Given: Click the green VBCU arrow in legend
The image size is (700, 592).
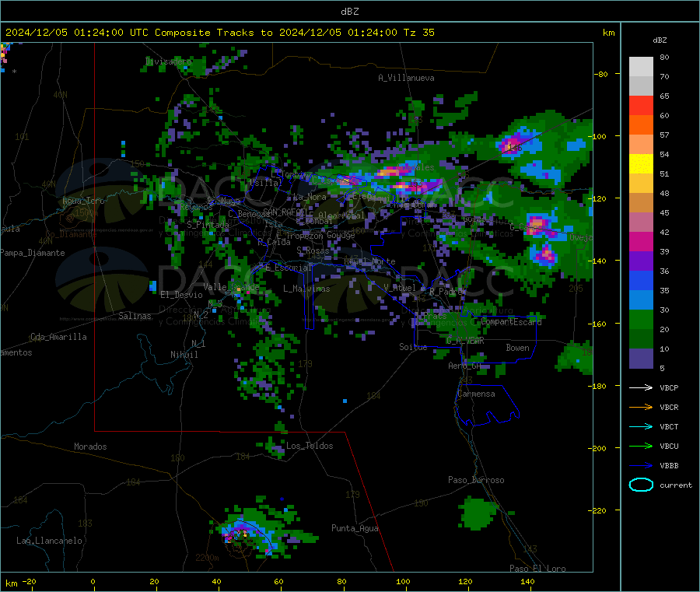Looking at the screenshot, I should coord(641,446).
